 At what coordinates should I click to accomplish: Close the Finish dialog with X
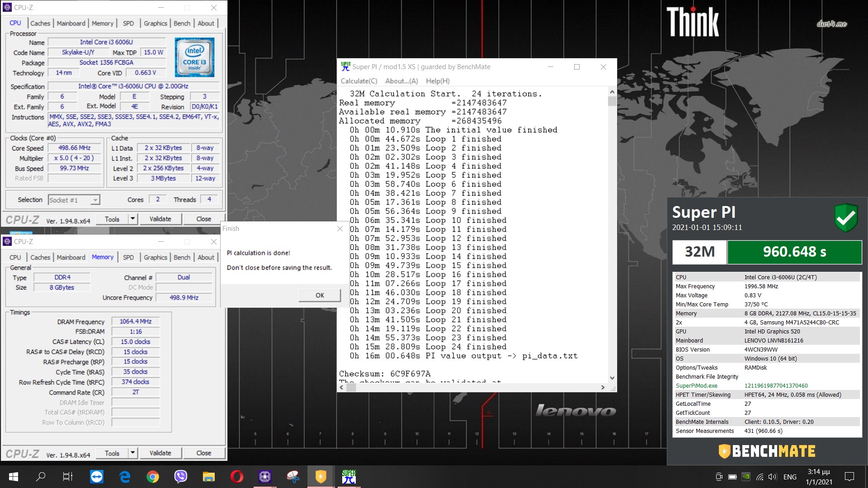tap(340, 229)
